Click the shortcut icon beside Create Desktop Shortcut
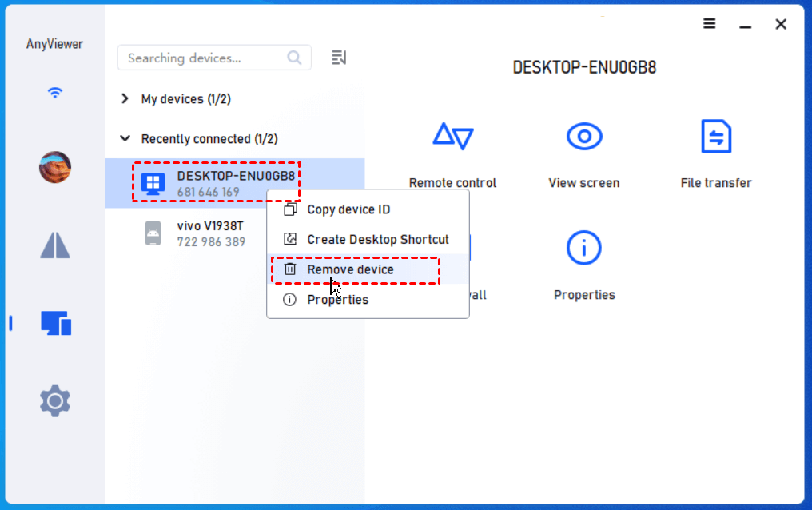The width and height of the screenshot is (812, 510). pyautogui.click(x=291, y=239)
